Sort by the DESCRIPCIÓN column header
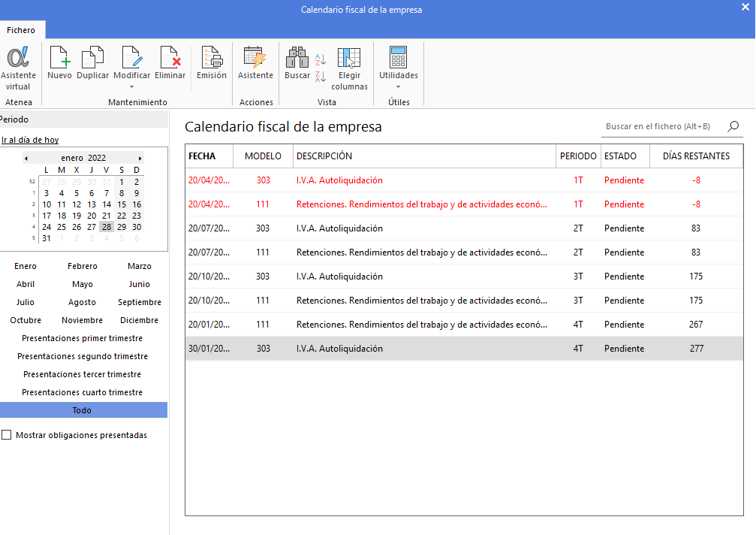 click(x=424, y=156)
